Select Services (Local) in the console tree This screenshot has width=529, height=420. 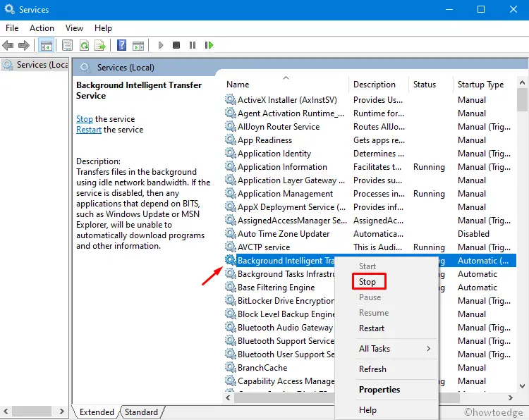[x=37, y=65]
